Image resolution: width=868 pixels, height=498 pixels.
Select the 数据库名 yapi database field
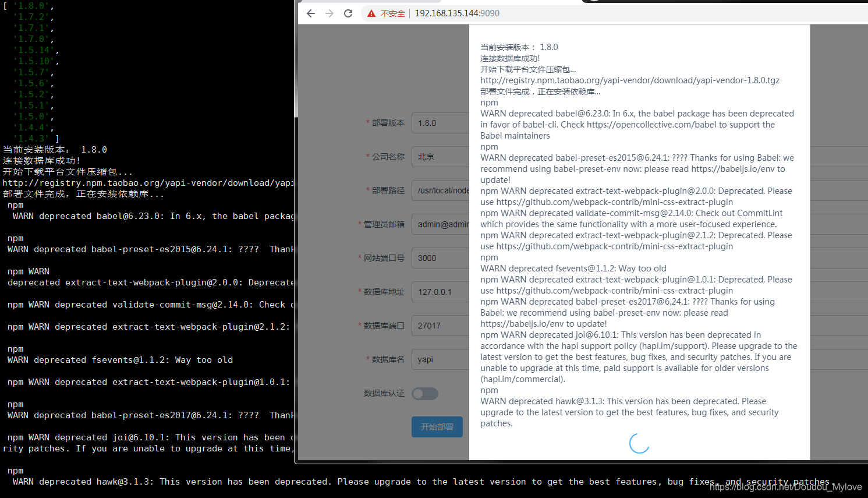(441, 359)
